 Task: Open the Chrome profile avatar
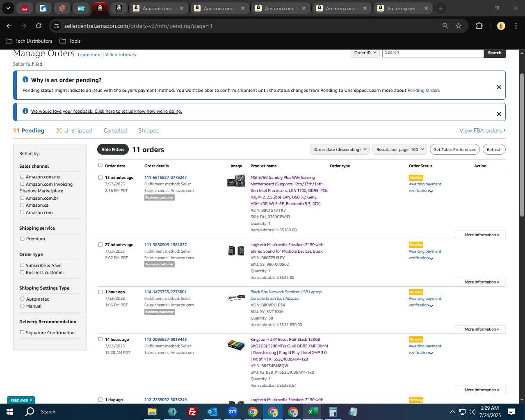[x=501, y=26]
